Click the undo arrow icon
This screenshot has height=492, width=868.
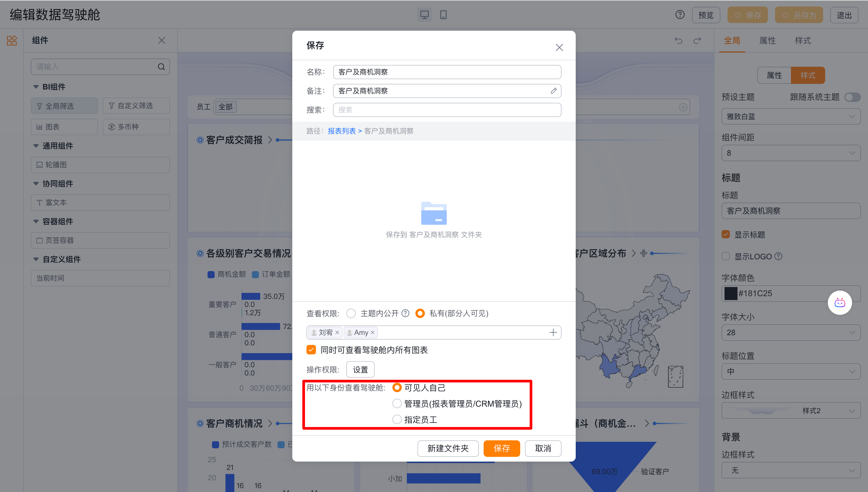click(x=678, y=40)
